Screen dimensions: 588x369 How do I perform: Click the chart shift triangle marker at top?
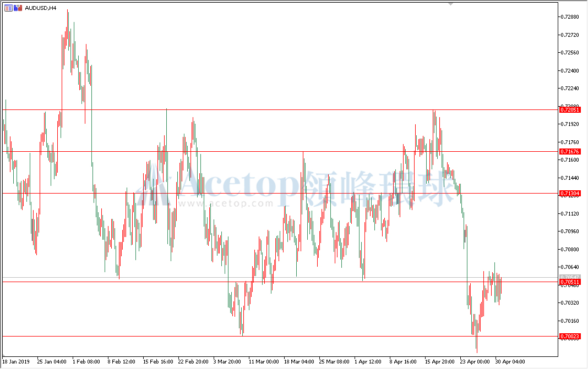pos(450,4)
